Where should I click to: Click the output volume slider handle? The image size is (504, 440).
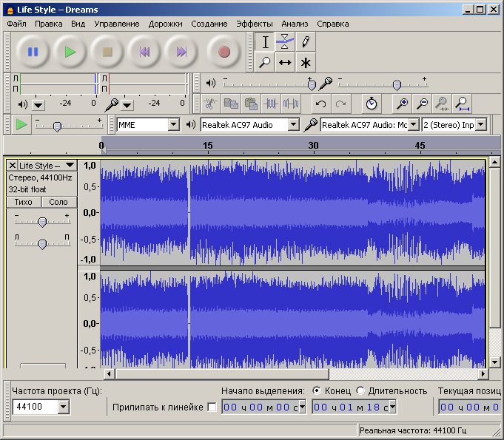pos(312,85)
